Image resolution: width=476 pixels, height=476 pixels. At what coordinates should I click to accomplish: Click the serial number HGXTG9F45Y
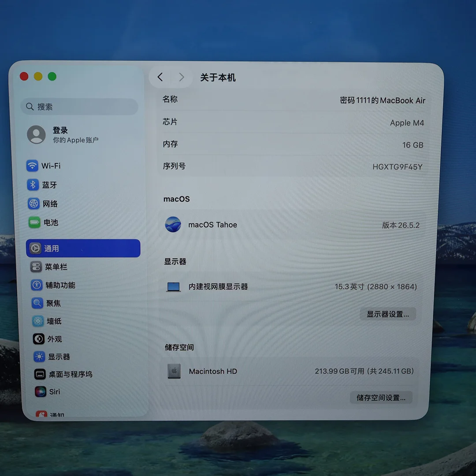(398, 167)
